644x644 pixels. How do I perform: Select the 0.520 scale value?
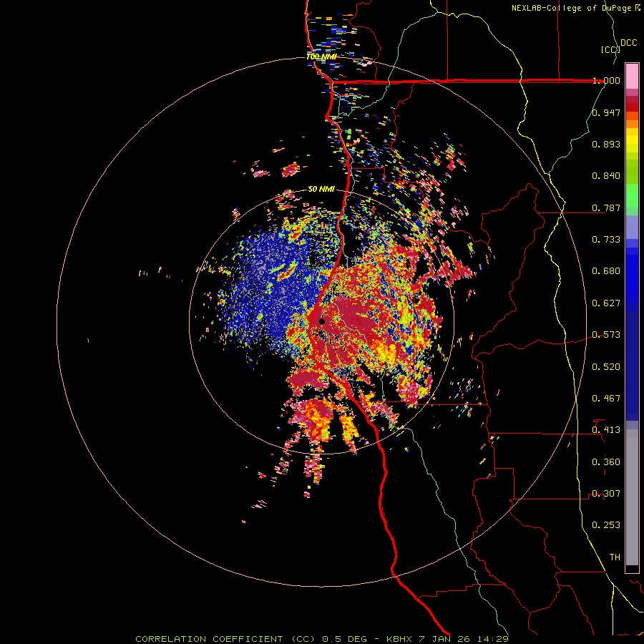click(606, 367)
